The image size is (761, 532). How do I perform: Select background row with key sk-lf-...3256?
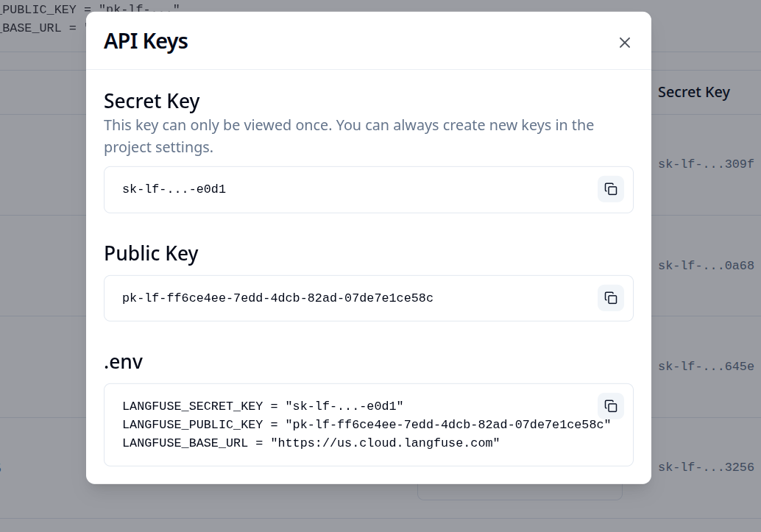[707, 467]
